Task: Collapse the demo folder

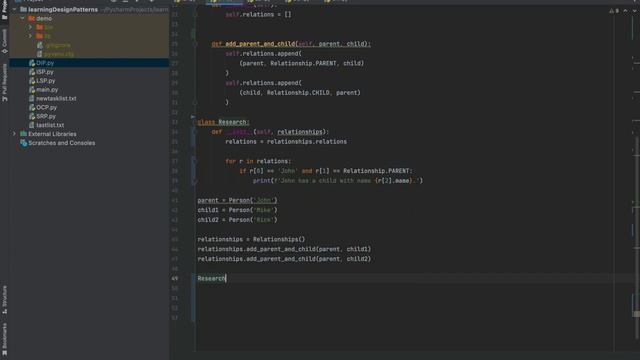Action: point(22,18)
